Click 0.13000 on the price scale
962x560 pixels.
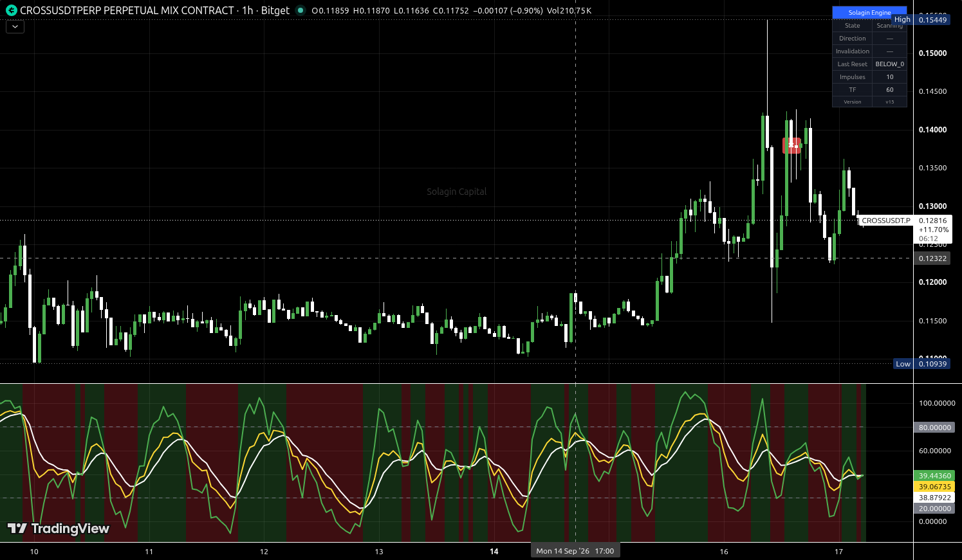(x=932, y=206)
